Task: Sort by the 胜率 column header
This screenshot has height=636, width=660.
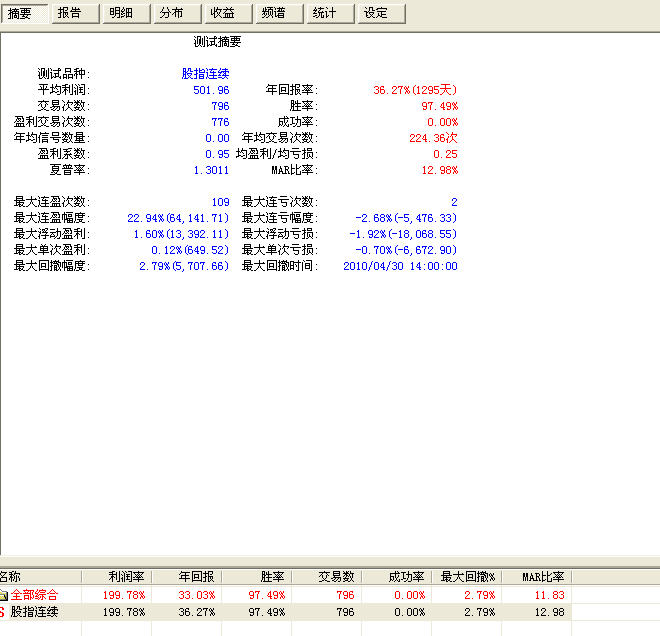Action: pyautogui.click(x=257, y=577)
